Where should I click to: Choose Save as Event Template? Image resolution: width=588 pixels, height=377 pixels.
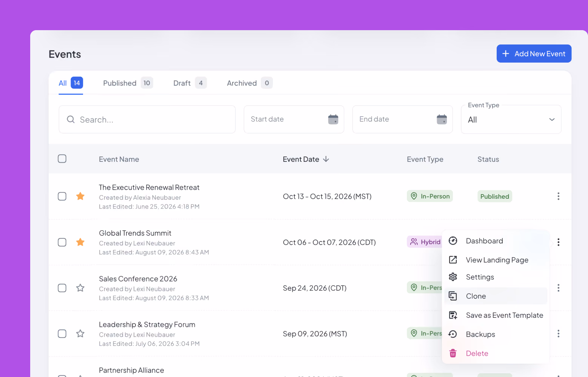(x=496, y=315)
